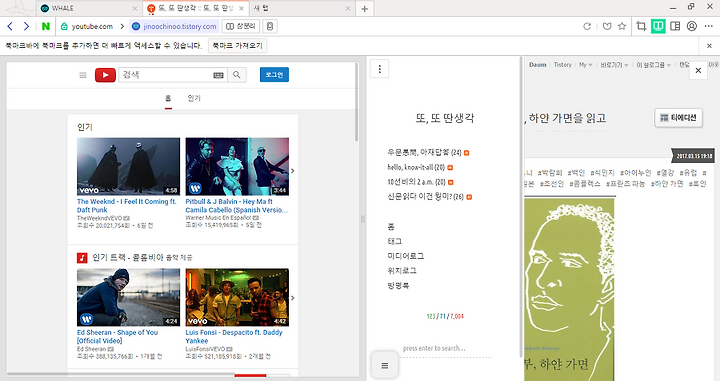Click the YouTube magnifier search button
The width and height of the screenshot is (720, 381).
click(236, 75)
